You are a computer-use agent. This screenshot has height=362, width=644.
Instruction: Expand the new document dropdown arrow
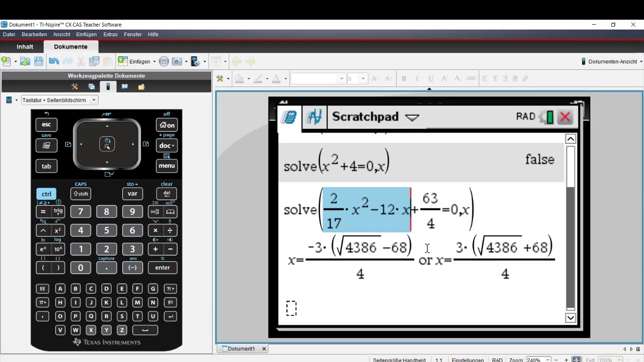tap(15, 61)
